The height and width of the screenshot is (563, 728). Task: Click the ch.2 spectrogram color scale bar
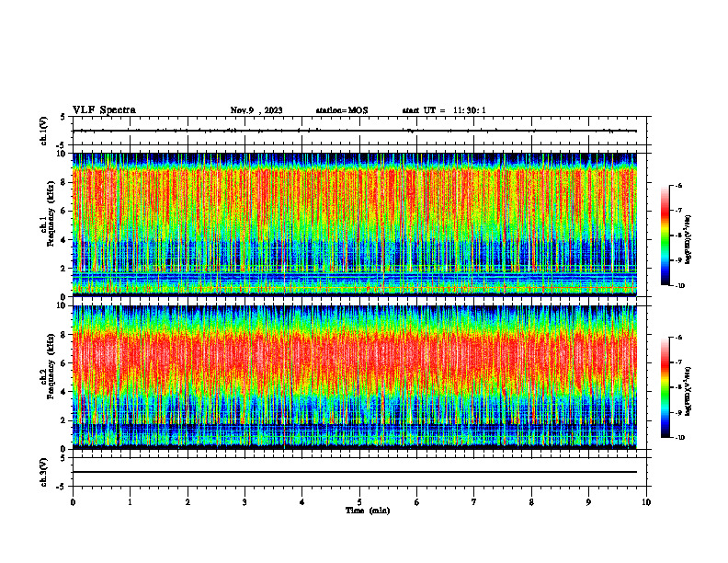tap(665, 387)
